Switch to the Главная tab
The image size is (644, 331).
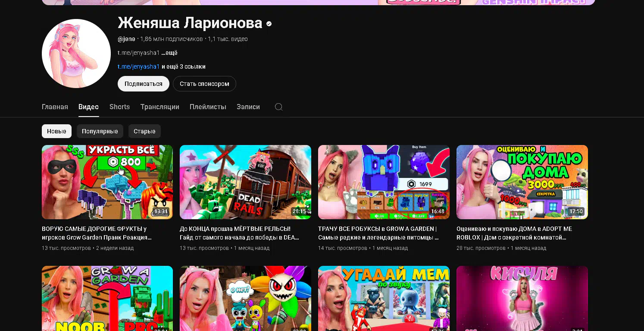click(x=55, y=107)
